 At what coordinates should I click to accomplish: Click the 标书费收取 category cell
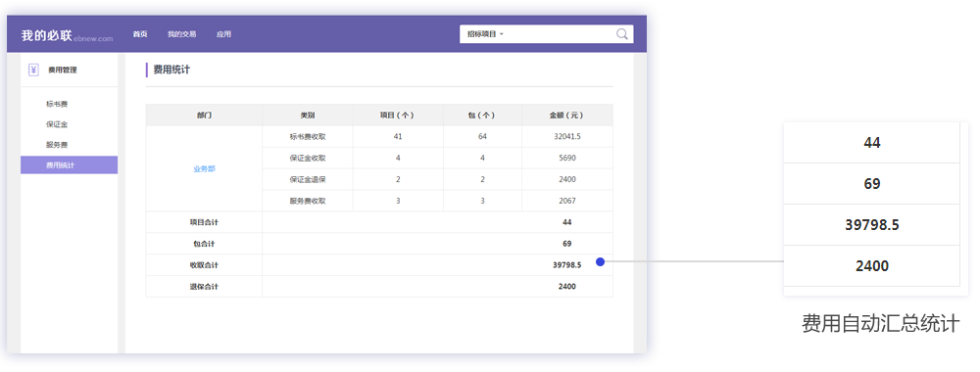(x=308, y=137)
